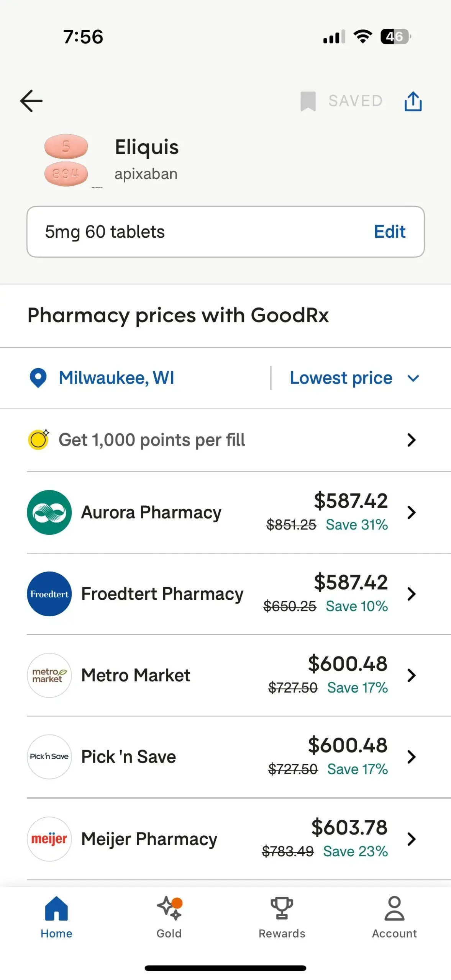
Task: Open the Lowest price sort dropdown
Action: [x=354, y=378]
